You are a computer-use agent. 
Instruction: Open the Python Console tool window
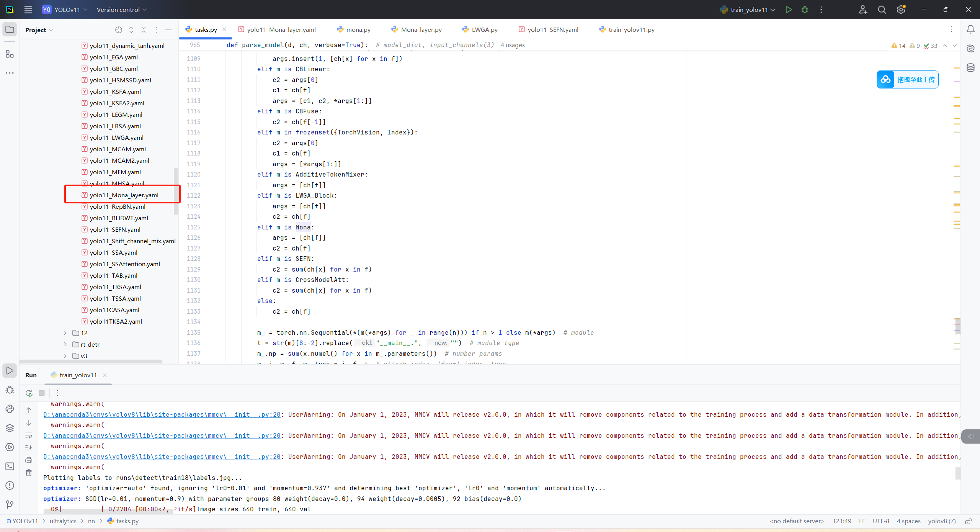[10, 409]
